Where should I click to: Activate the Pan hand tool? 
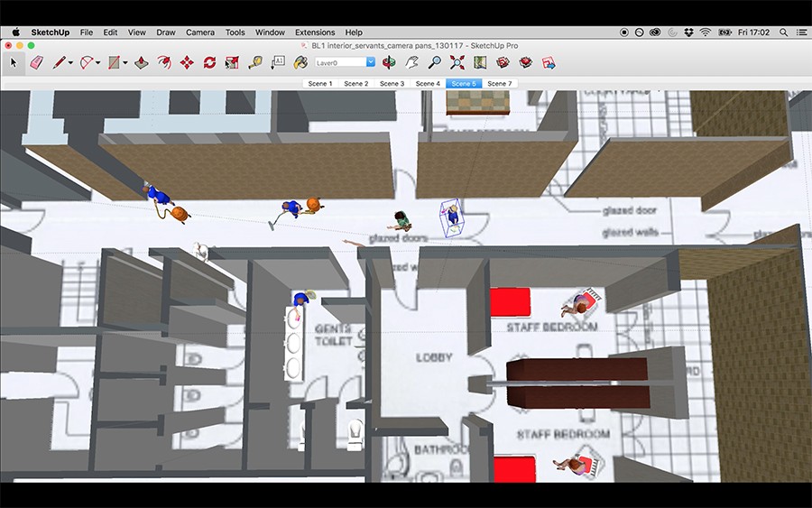411,63
